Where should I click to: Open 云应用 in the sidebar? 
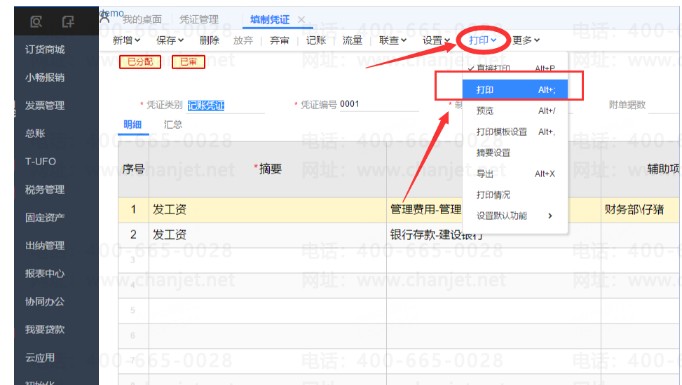(x=40, y=358)
